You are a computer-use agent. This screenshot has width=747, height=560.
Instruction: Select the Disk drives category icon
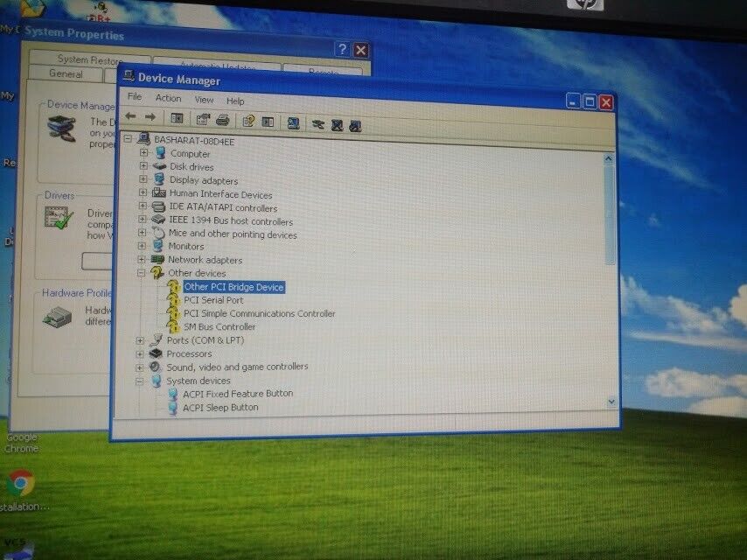[159, 166]
